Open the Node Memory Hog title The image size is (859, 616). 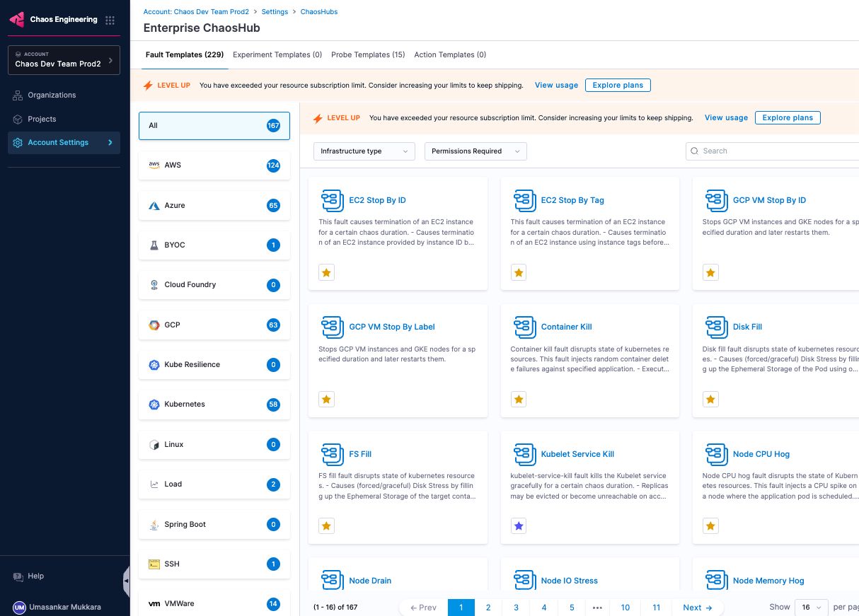[x=768, y=581]
